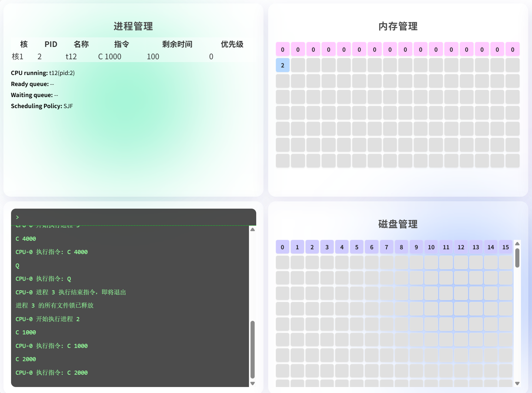
Task: Click disk column header 12
Action: [461, 247]
